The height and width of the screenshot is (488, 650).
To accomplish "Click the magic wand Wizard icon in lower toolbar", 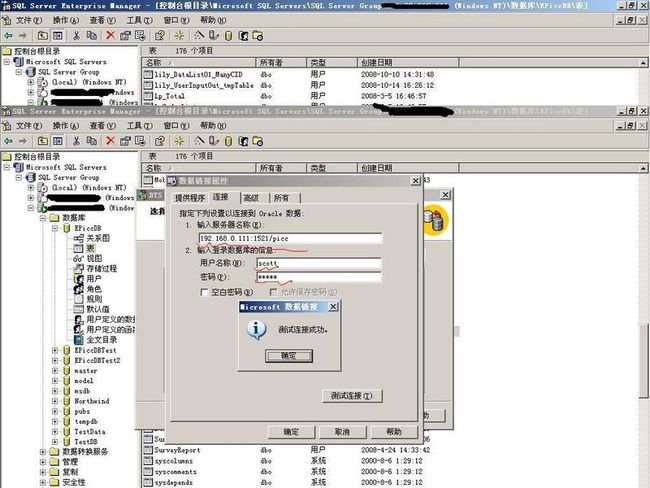I will 199,141.
